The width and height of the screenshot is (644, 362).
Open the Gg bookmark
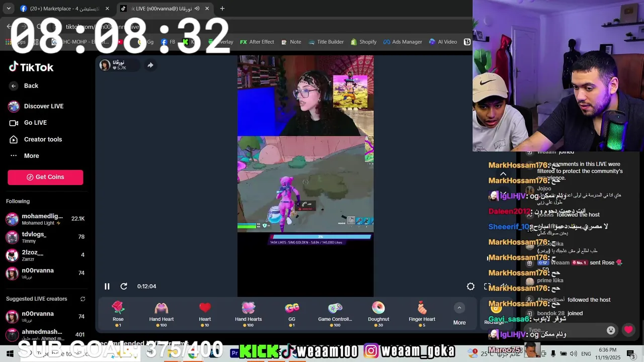point(146,42)
